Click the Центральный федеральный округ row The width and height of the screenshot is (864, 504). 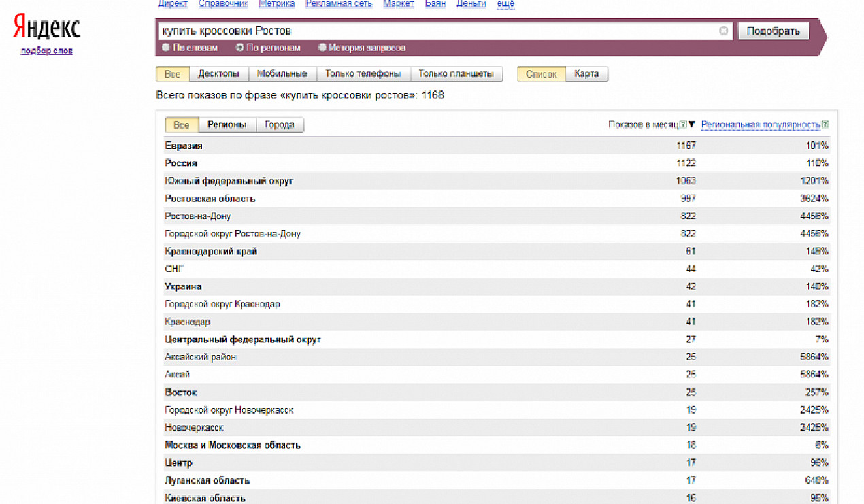[x=497, y=340]
